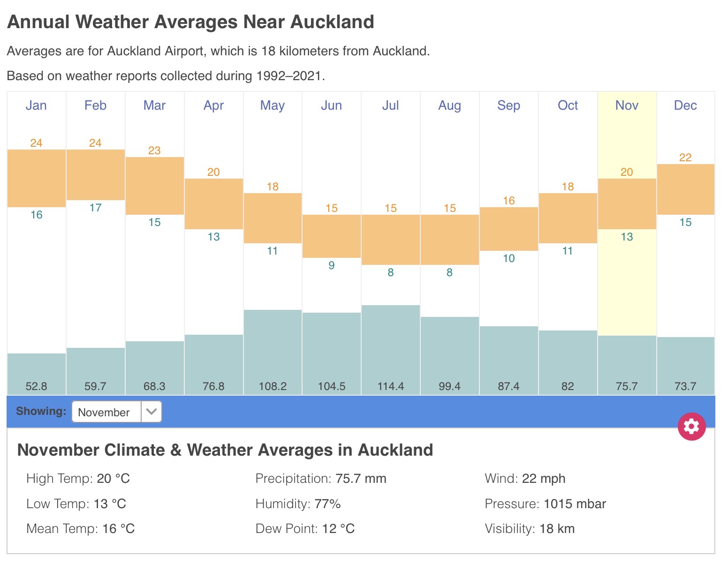The image size is (728, 563).
Task: Open the Aug month heading
Action: [449, 105]
